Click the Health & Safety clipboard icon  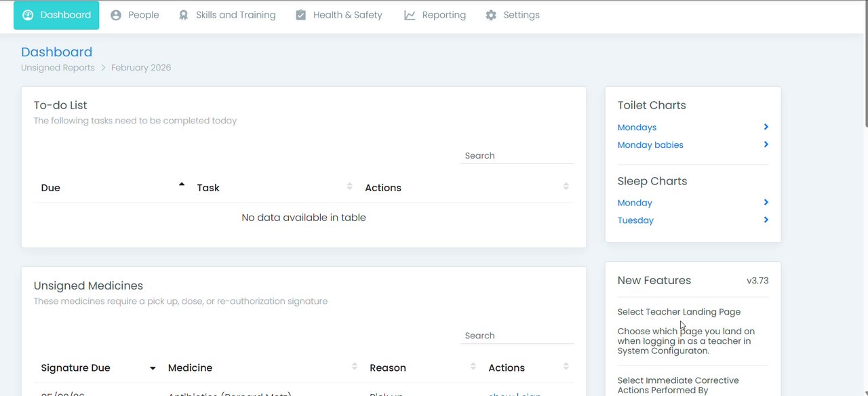click(301, 15)
